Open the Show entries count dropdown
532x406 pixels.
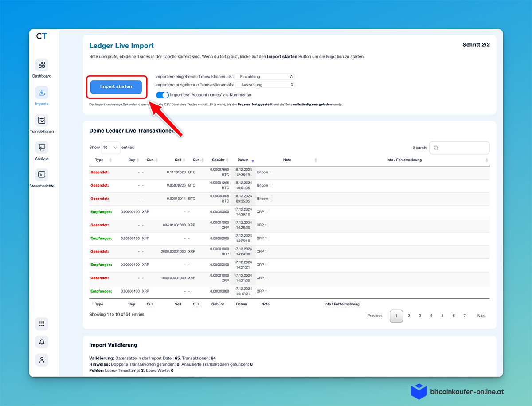(x=111, y=148)
